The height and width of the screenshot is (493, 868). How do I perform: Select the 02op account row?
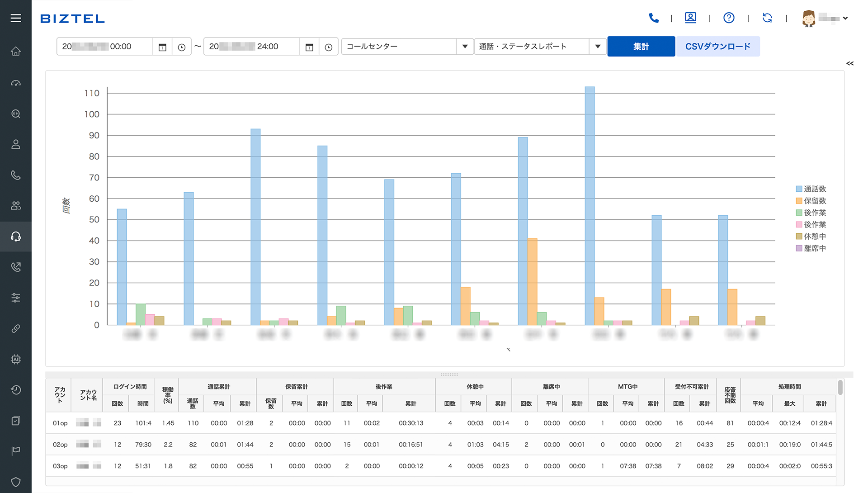point(441,444)
